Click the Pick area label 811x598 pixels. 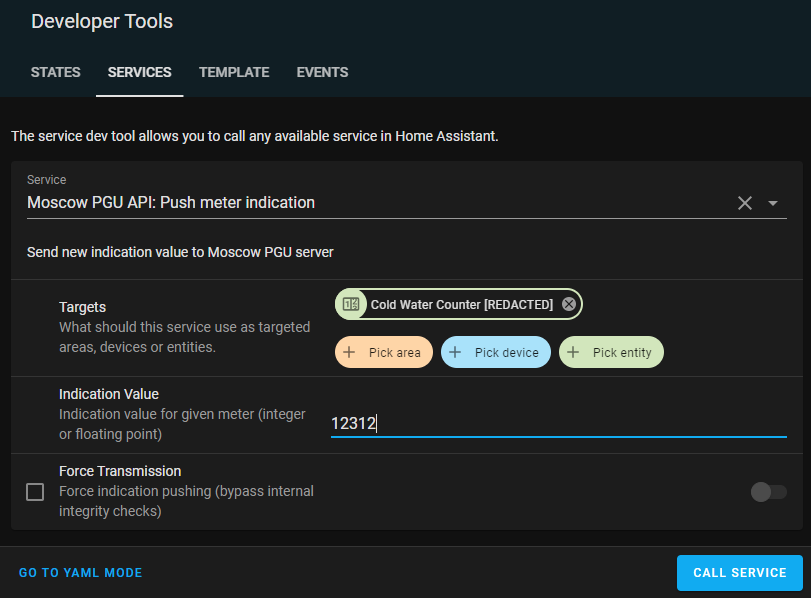[395, 353]
